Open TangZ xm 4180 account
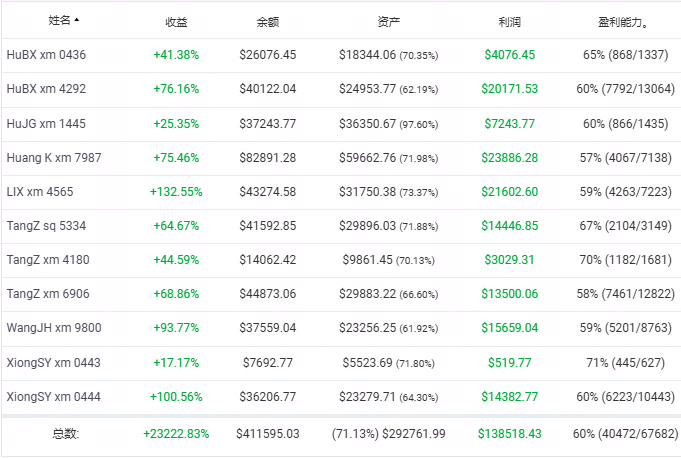Image resolution: width=681 pixels, height=458 pixels. 48,260
